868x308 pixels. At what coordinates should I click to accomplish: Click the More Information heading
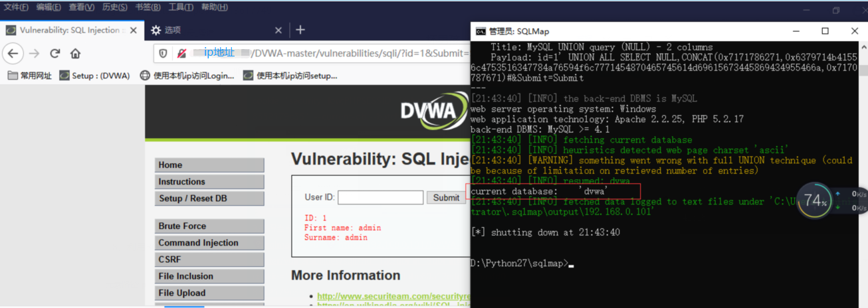coord(346,275)
